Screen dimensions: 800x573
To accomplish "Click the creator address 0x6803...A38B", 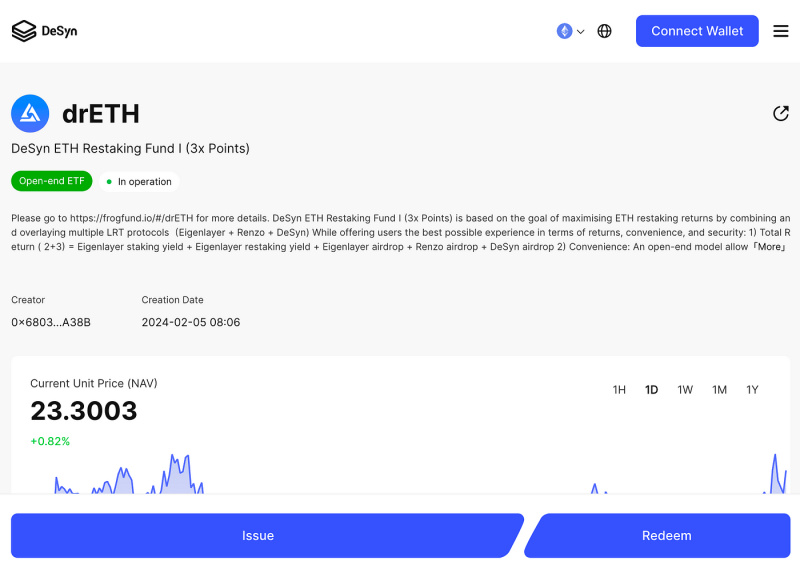I will point(51,322).
